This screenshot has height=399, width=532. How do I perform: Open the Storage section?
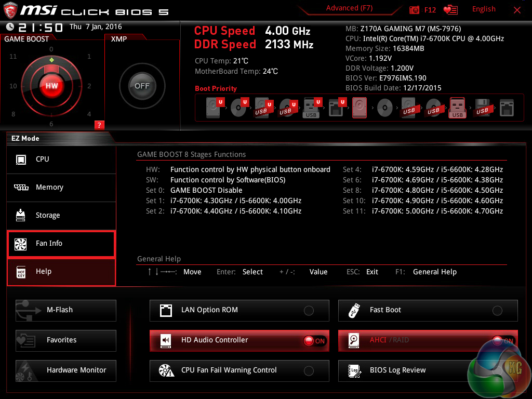[61, 216]
